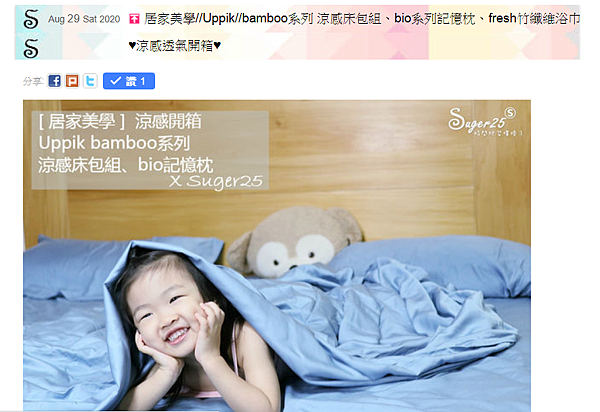Open the 居家美學//Uppik//bamboo系列 post title
The width and height of the screenshot is (600, 412).
click(x=362, y=18)
